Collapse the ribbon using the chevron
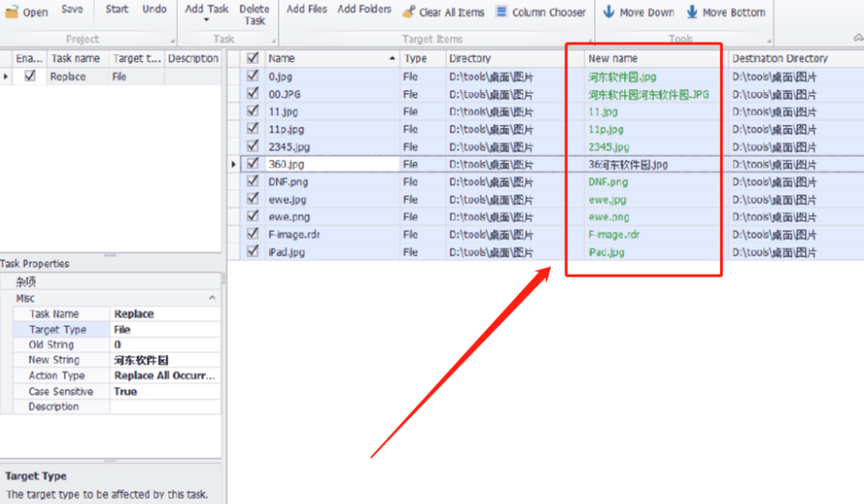The image size is (864, 504). coord(858,38)
